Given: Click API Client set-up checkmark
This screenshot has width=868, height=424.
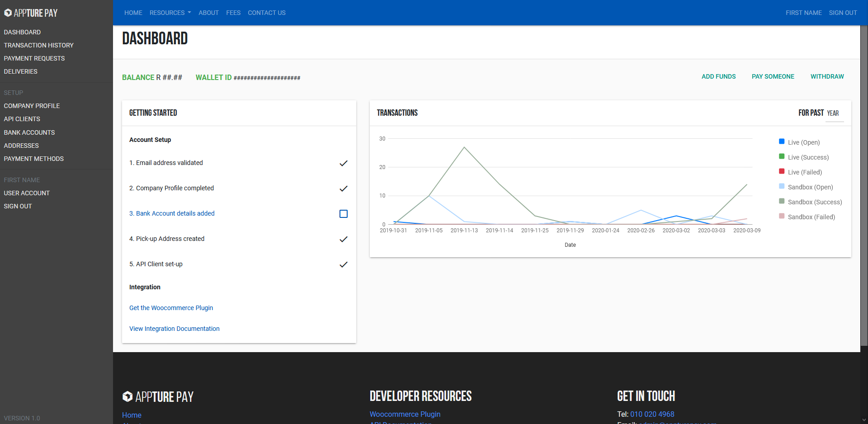Looking at the screenshot, I should pyautogui.click(x=344, y=264).
